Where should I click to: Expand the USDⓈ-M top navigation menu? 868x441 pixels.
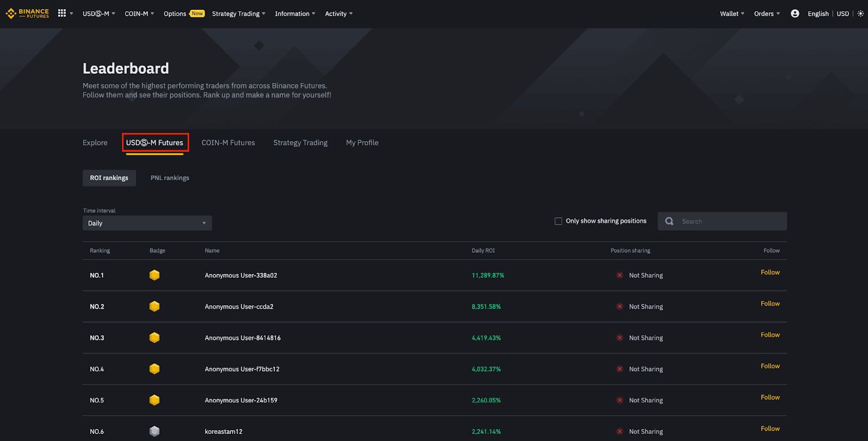click(x=99, y=14)
